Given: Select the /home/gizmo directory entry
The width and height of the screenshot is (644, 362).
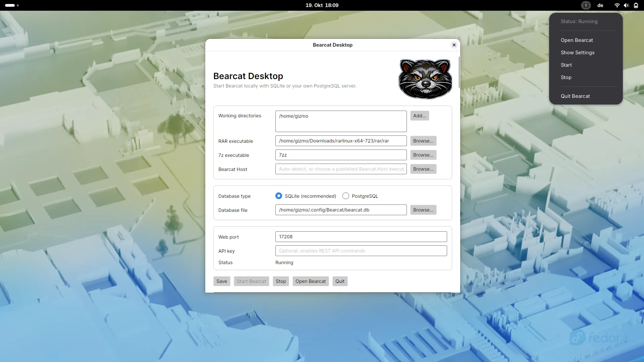Looking at the screenshot, I should (x=293, y=116).
